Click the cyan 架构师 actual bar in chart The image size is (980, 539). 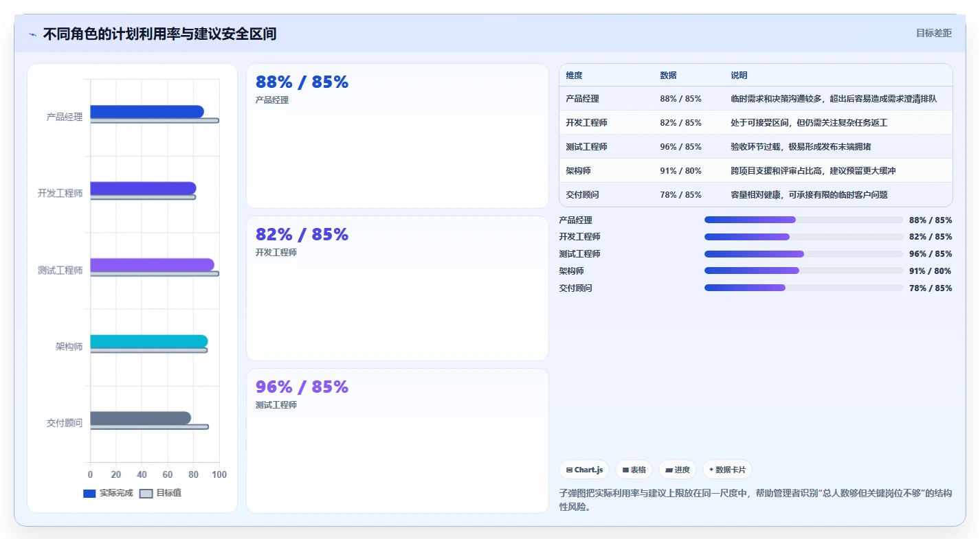coord(149,341)
